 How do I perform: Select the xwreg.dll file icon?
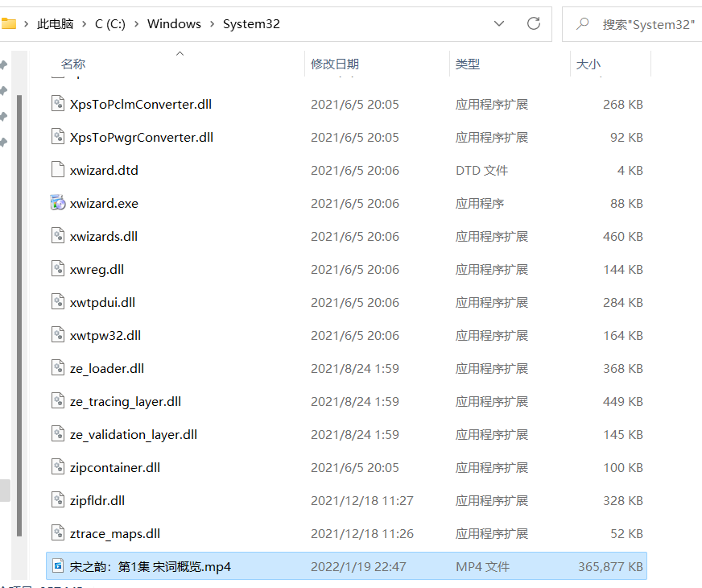(58, 269)
